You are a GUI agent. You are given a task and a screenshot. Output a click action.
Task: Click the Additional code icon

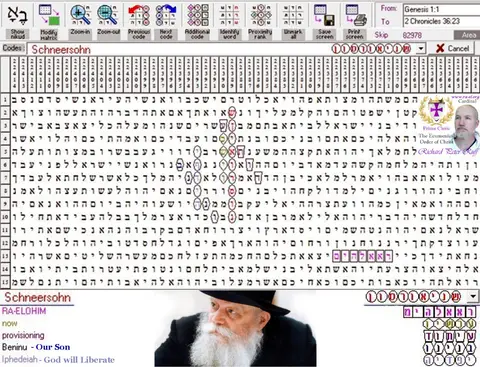[197, 15]
